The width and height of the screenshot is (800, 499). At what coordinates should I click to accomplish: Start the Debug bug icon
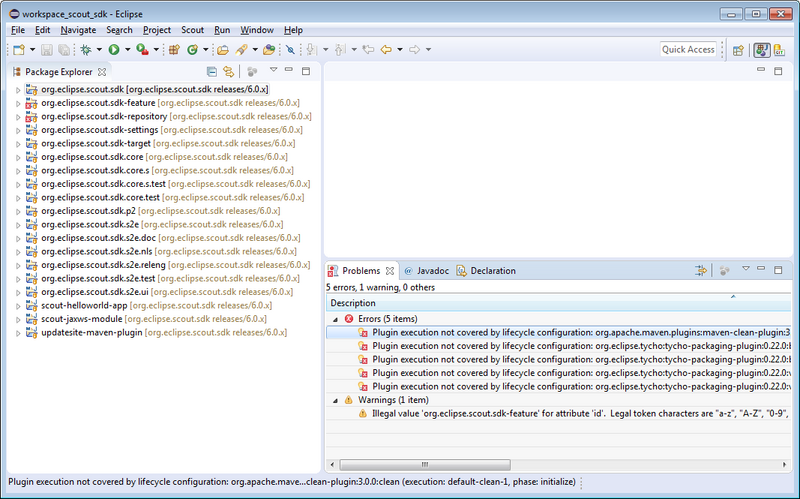[86, 49]
